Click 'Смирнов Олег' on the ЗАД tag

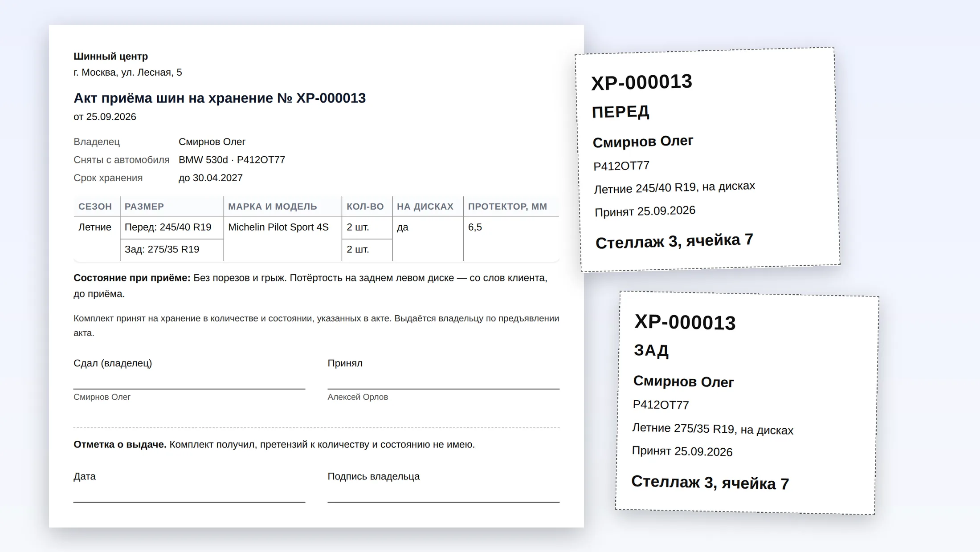[x=683, y=382]
